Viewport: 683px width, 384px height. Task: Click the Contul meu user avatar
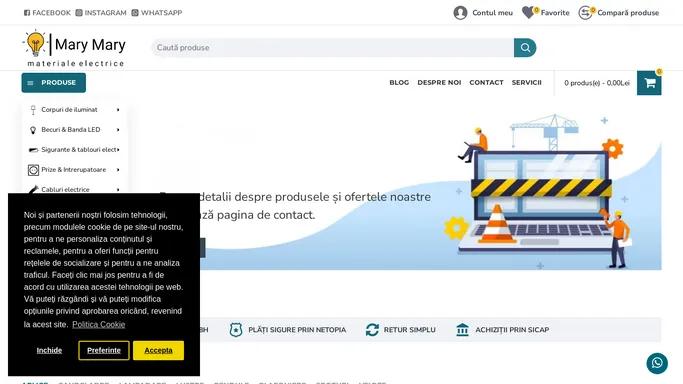point(460,13)
